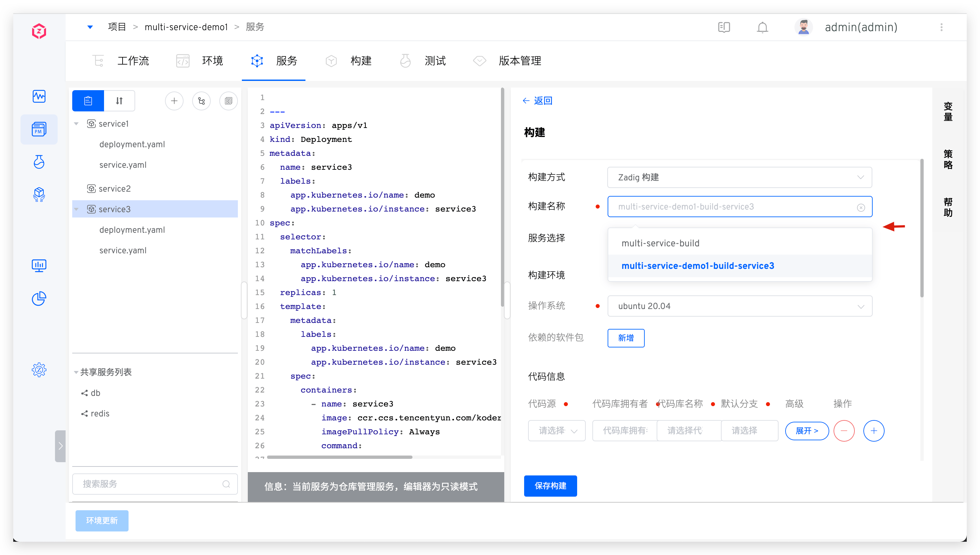Collapse the shared services list
Viewport: 980px width, 555px height.
(x=76, y=372)
